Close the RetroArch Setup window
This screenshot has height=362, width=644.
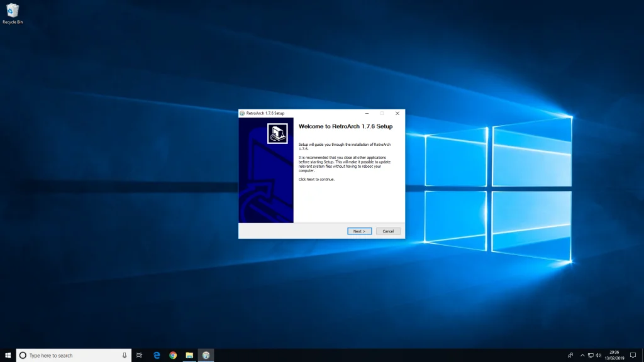397,113
